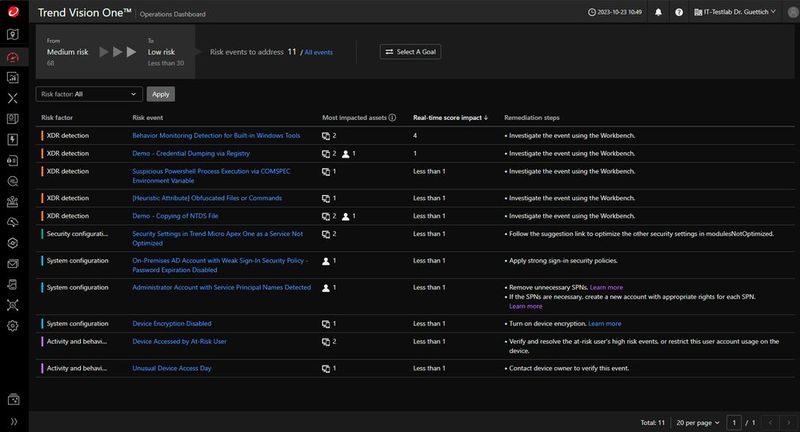Open the Risk factor: All dropdown
The image size is (800, 432).
click(90, 94)
